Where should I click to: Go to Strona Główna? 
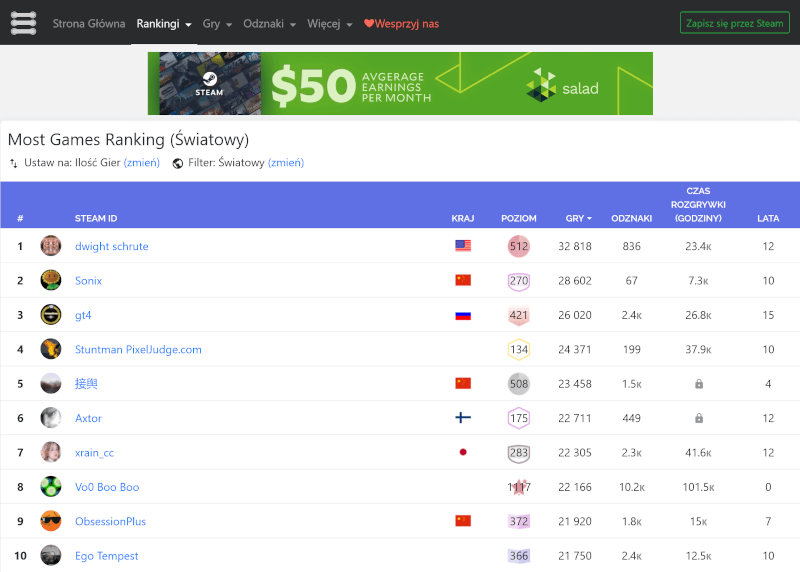click(x=89, y=23)
